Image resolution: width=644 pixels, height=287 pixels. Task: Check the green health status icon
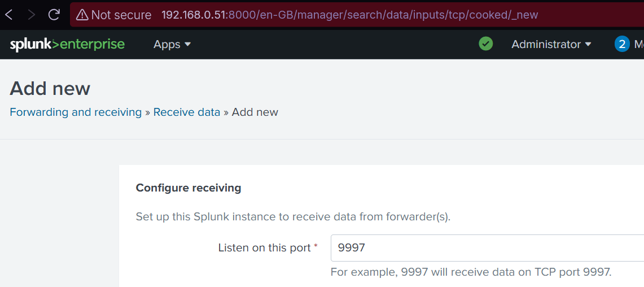tap(485, 44)
